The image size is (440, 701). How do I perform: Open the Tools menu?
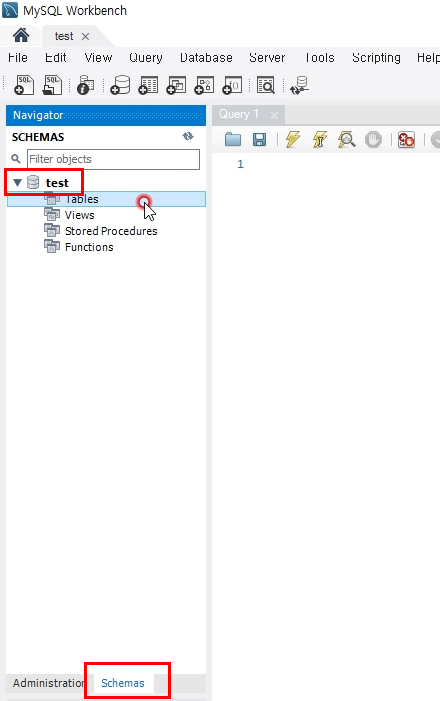click(320, 58)
